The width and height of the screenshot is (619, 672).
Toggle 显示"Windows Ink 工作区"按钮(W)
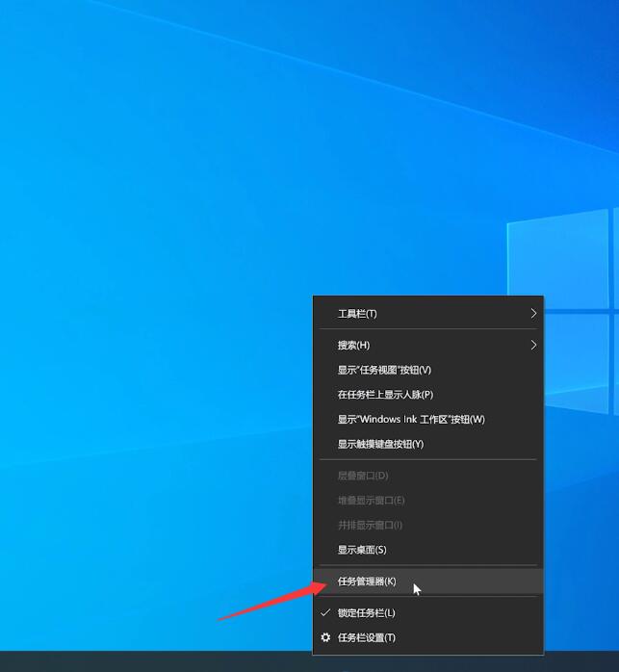411,419
